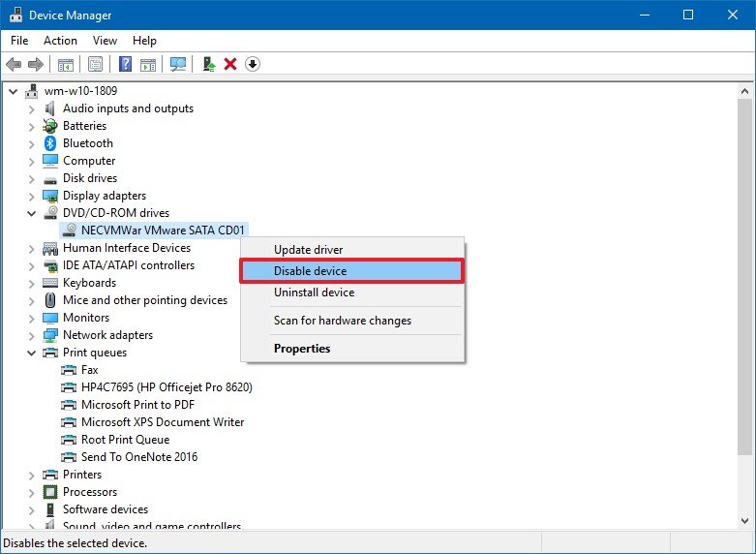Minimize the Device Manager window
756x554 pixels.
click(x=645, y=15)
